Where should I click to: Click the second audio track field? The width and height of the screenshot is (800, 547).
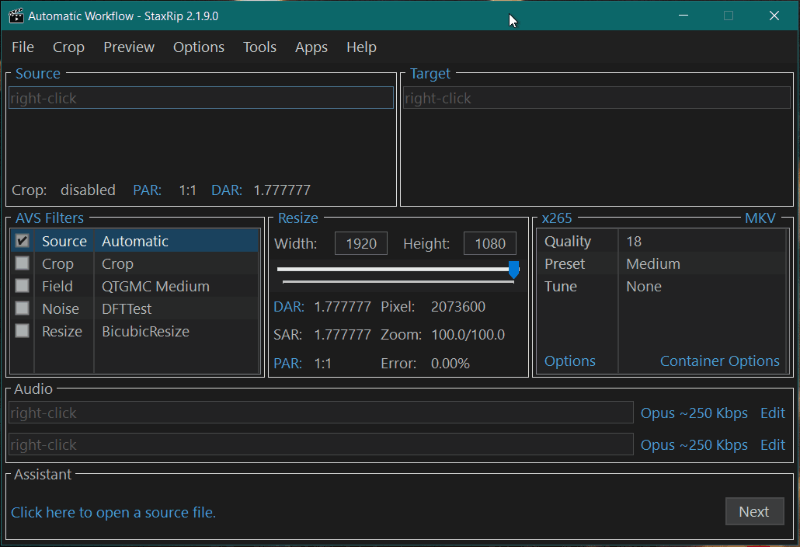(x=321, y=444)
